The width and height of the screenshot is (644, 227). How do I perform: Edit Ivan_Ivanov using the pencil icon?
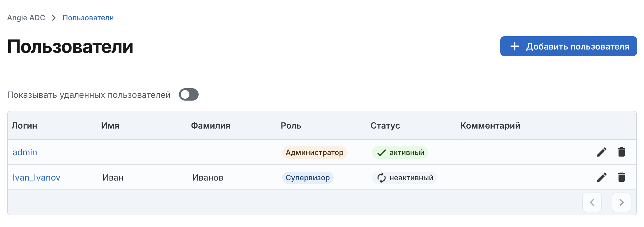click(601, 177)
